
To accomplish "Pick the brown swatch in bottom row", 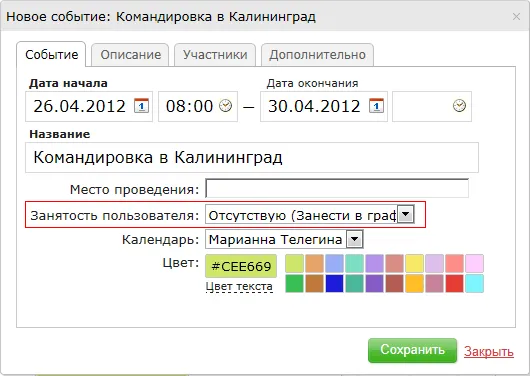I will pyautogui.click(x=314, y=283).
